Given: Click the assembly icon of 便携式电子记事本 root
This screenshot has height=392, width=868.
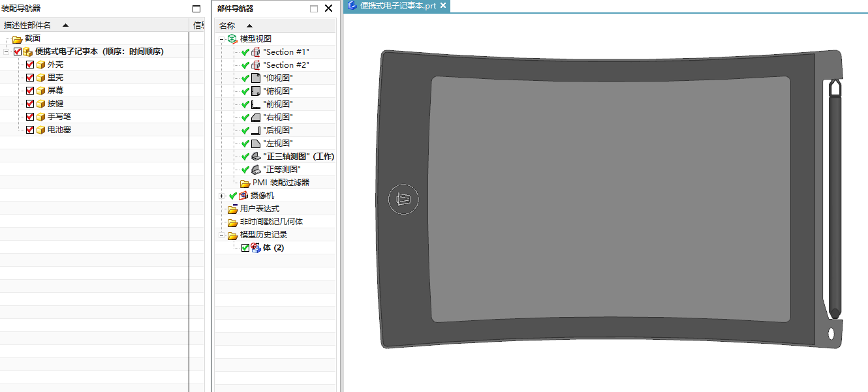Looking at the screenshot, I should pyautogui.click(x=28, y=52).
